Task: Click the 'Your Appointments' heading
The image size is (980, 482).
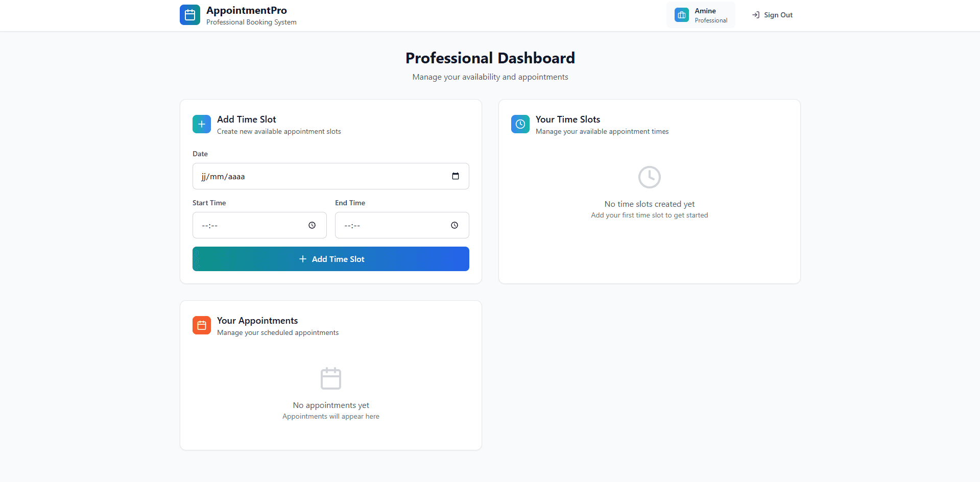Action: (x=257, y=321)
